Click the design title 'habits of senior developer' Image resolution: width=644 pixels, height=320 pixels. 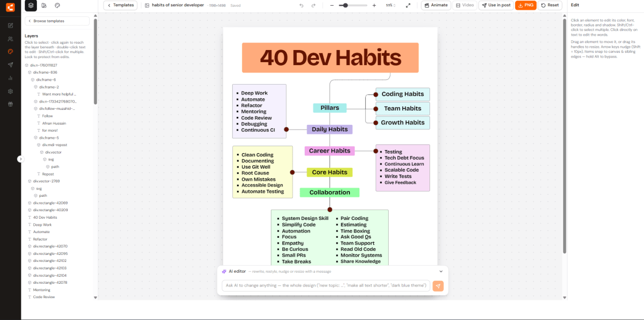[x=178, y=5]
